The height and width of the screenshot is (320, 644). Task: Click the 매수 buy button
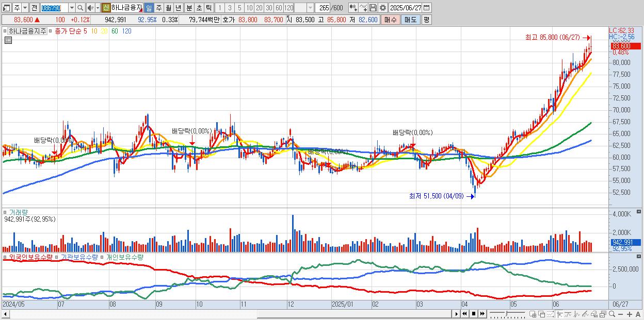pos(391,20)
